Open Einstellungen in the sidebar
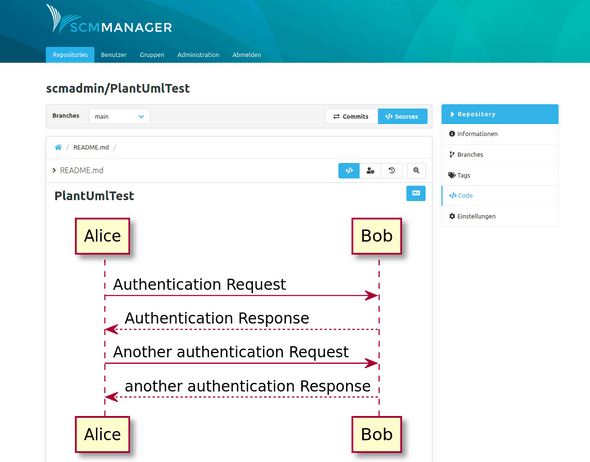 [x=500, y=216]
